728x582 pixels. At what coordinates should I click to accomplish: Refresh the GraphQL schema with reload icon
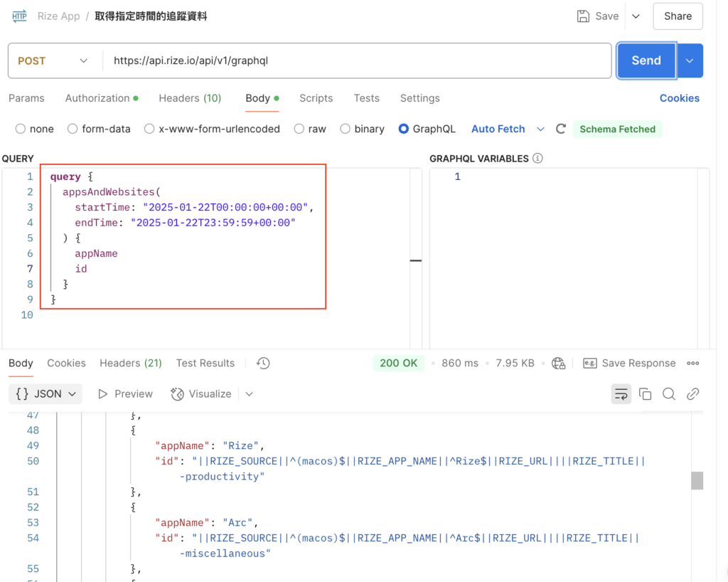pyautogui.click(x=561, y=129)
